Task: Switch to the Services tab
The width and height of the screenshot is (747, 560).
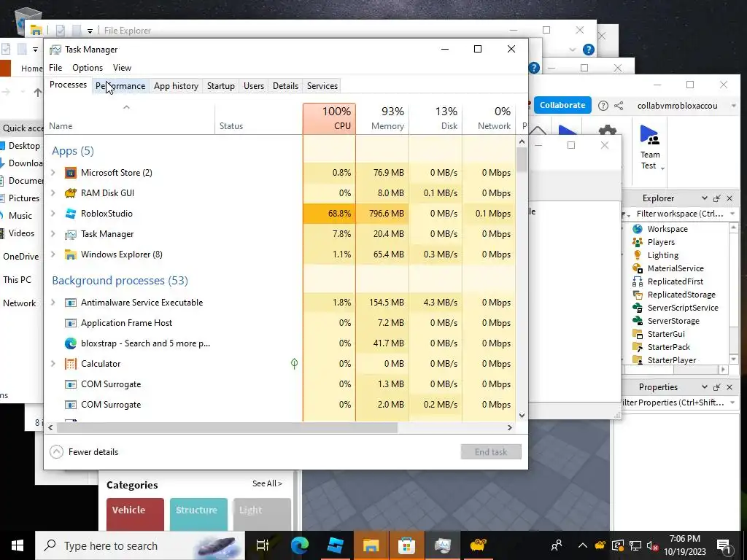Action: [322, 86]
